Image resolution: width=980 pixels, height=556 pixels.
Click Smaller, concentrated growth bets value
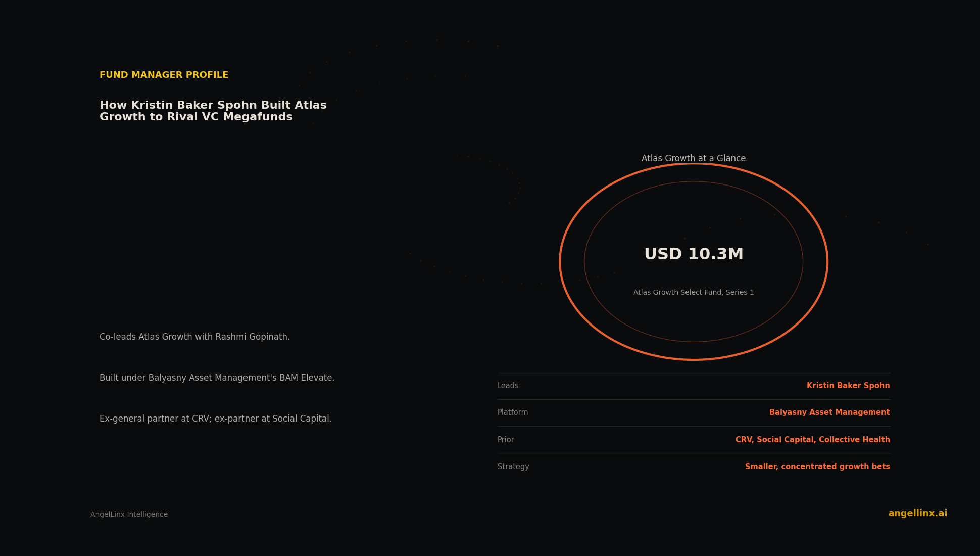[817, 467]
